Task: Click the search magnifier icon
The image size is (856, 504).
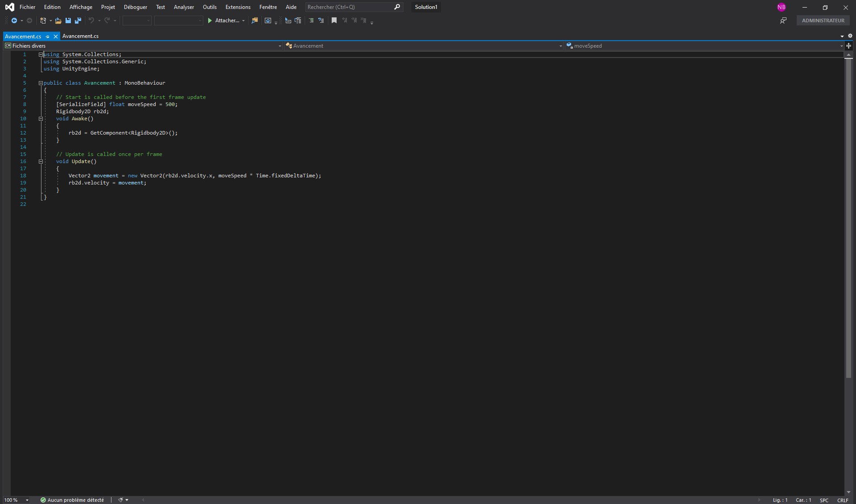Action: pos(397,7)
